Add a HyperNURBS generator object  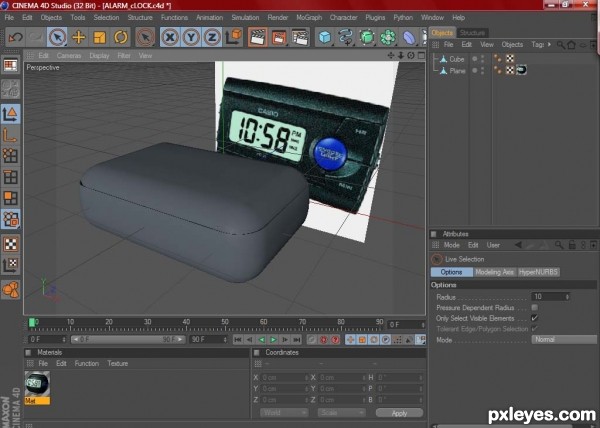(x=367, y=37)
